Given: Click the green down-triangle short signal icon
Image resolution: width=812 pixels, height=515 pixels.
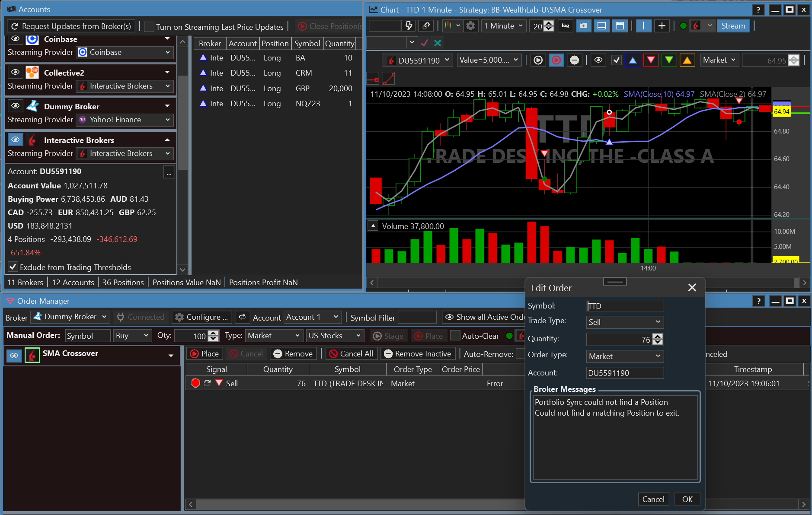Looking at the screenshot, I should 669,60.
